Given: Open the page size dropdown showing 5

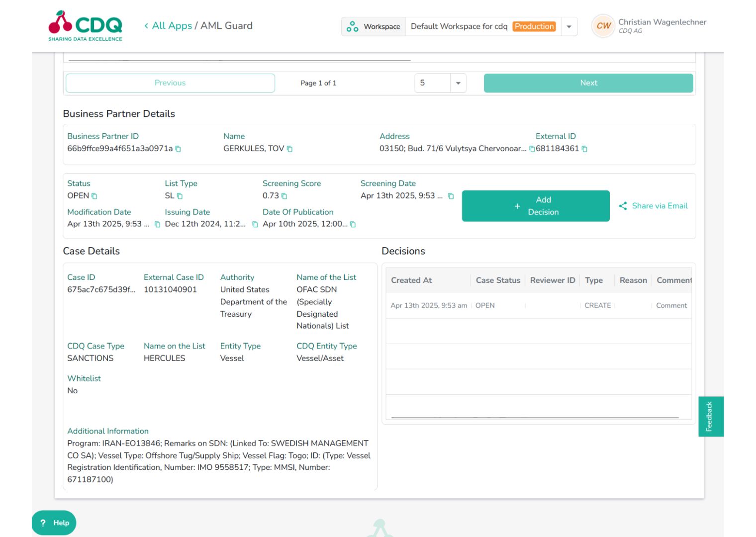Looking at the screenshot, I should pyautogui.click(x=440, y=83).
